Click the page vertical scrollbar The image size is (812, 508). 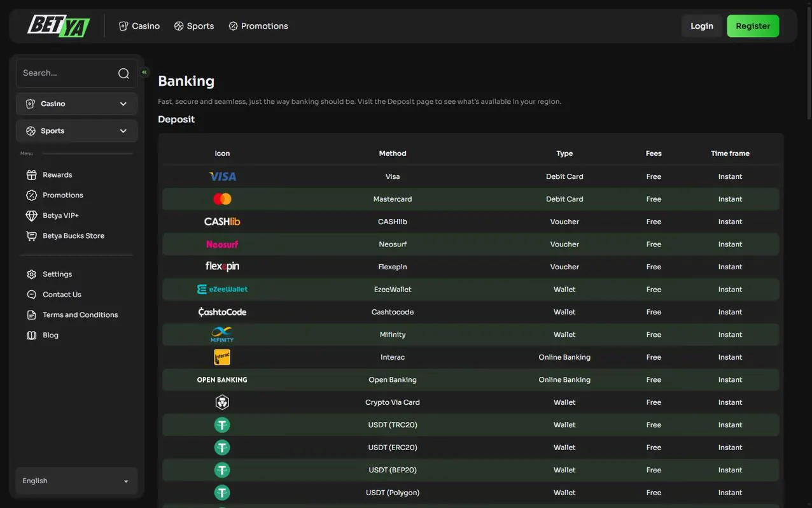[x=808, y=64]
